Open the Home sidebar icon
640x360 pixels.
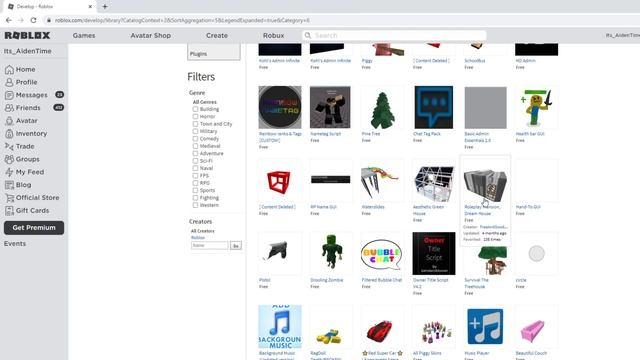coord(9,69)
